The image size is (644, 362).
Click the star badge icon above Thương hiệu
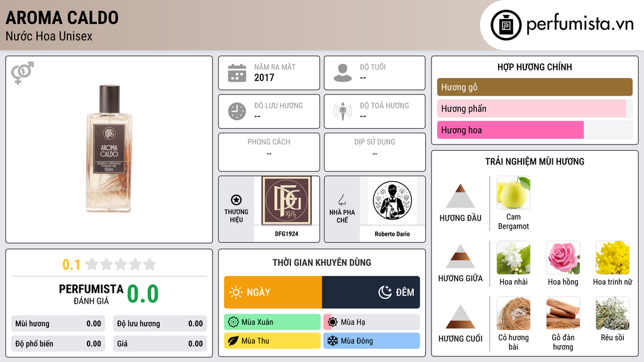[x=236, y=200]
